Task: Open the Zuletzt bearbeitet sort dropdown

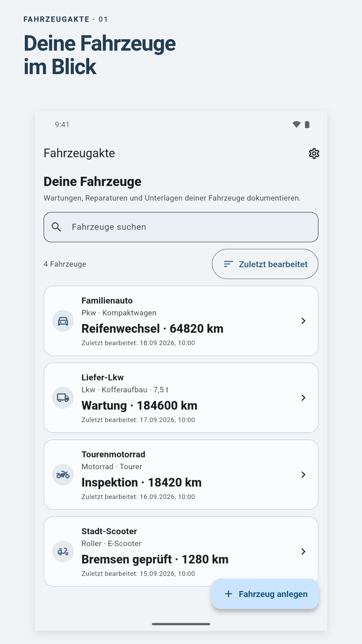Action: coord(265,264)
